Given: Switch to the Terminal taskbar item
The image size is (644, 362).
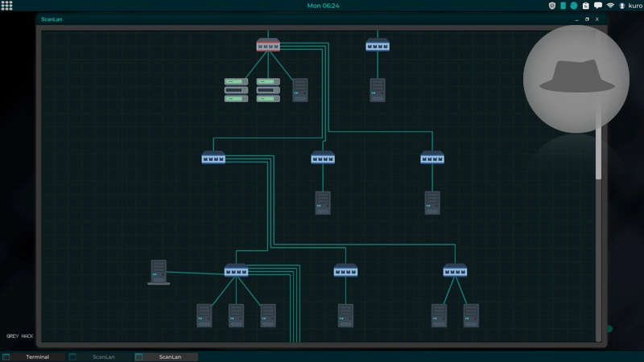Looking at the screenshot, I should tap(33, 356).
